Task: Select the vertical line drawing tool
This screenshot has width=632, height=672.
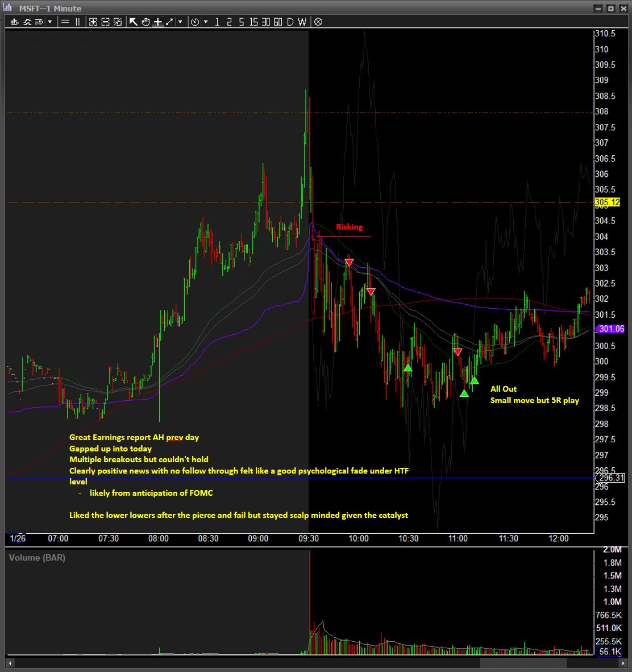Action: pyautogui.click(x=77, y=22)
